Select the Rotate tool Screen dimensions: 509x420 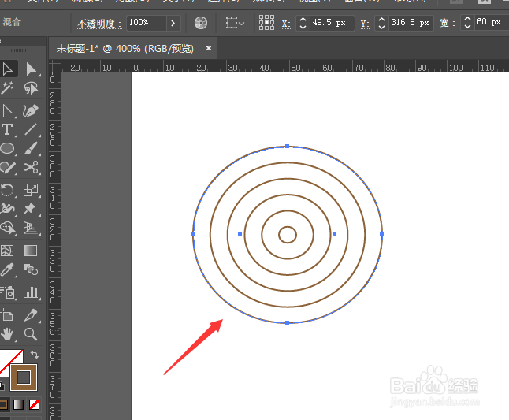pyautogui.click(x=7, y=190)
